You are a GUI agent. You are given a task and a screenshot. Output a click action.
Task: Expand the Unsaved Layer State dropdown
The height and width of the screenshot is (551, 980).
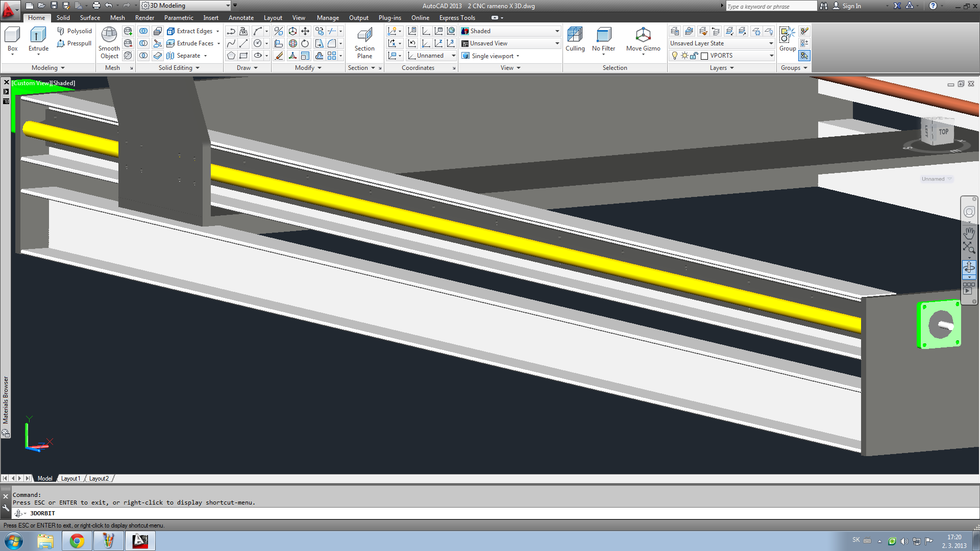(x=771, y=43)
